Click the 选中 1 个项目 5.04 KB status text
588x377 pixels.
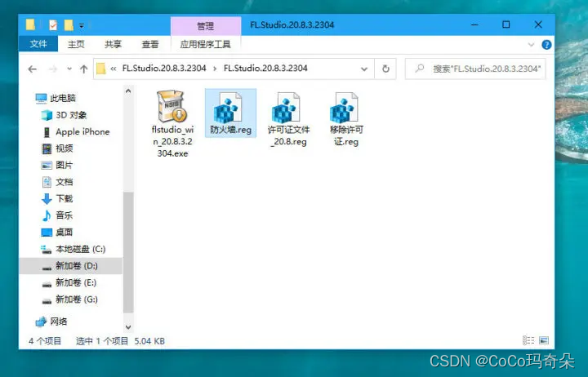(x=120, y=341)
